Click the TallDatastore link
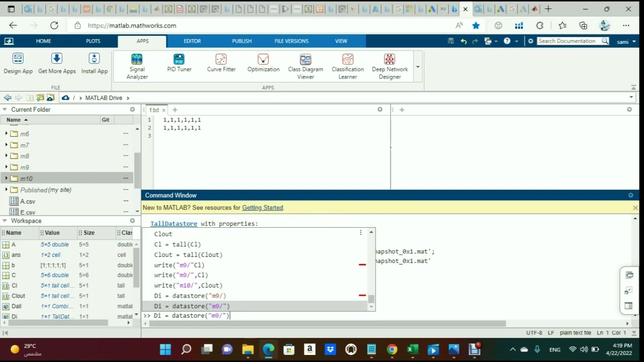 click(x=174, y=224)
